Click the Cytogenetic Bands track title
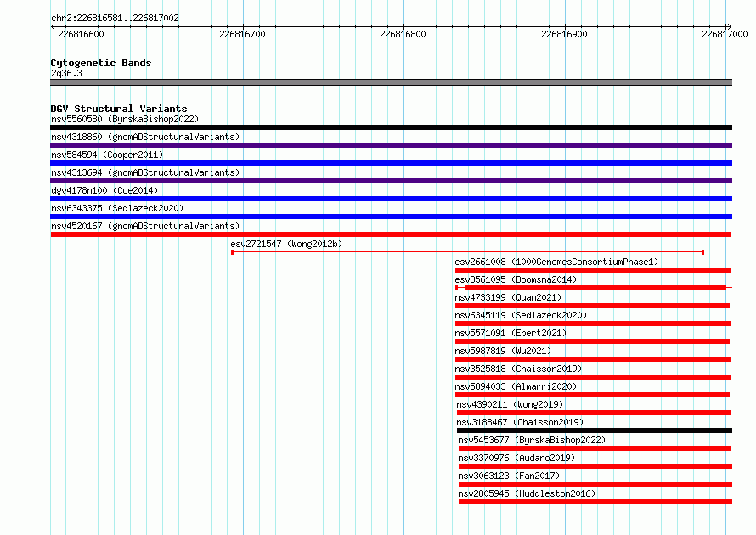 (101, 63)
